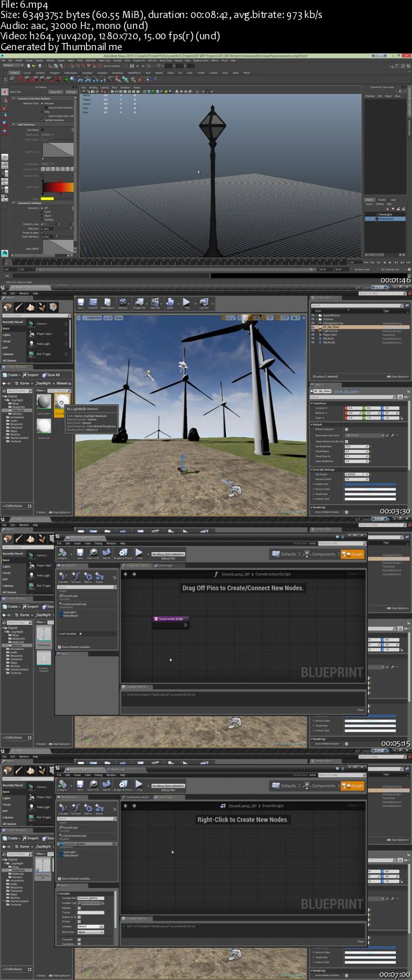Open View Options in wind turbine frame Scene Outliner
This screenshot has height=980, width=412.
[x=398, y=376]
